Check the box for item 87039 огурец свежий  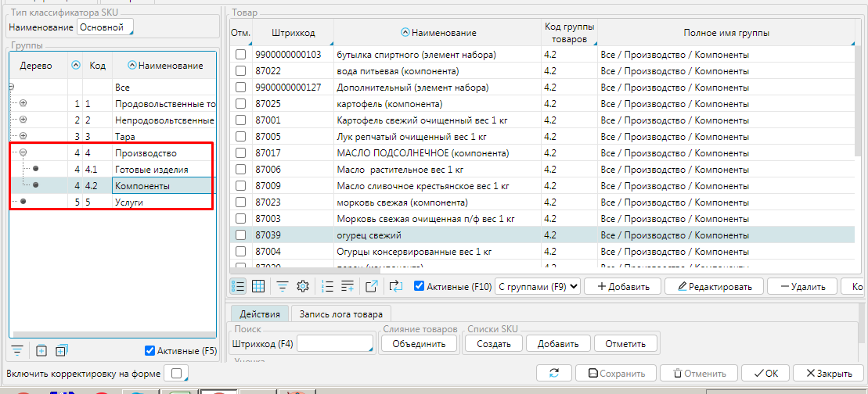241,235
